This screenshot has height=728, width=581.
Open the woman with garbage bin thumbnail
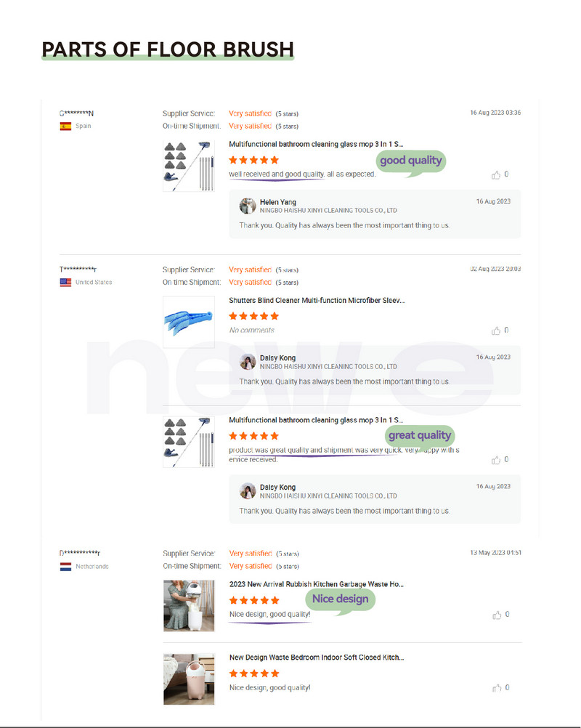(189, 606)
